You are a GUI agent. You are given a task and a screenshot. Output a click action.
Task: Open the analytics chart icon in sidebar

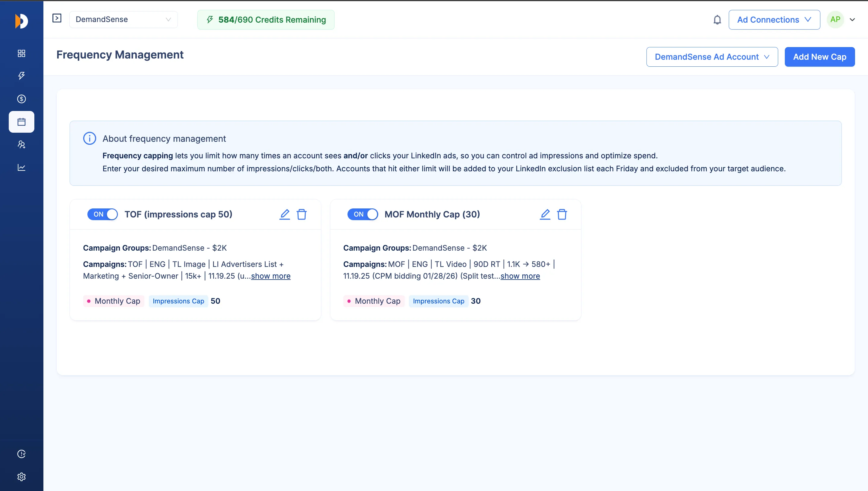tap(21, 168)
